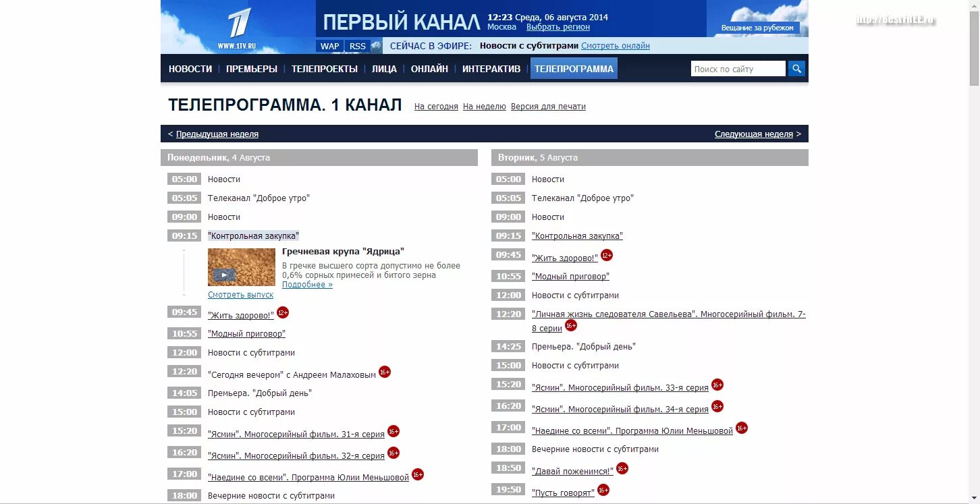Open the Интерактив menu item
980x504 pixels.
[x=491, y=69]
